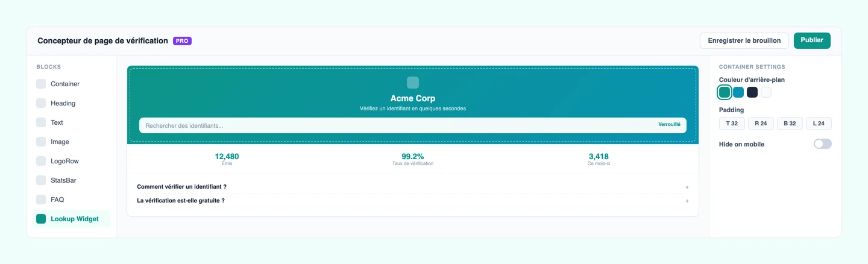Toggle the Hide on mobile switch
Image resolution: width=868 pixels, height=264 pixels.
point(822,144)
